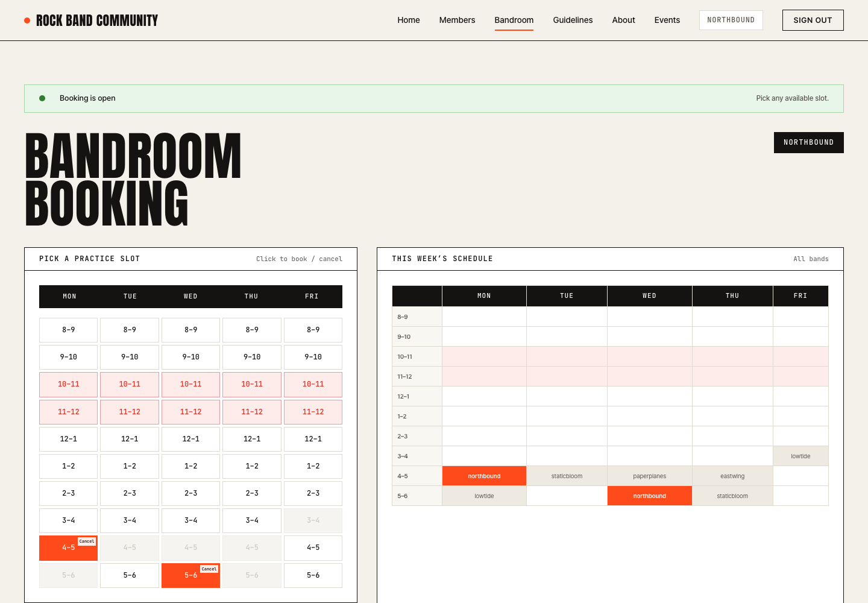This screenshot has height=603, width=868.
Task: Click lowtide in Friday 3-4 schedule cell
Action: click(x=800, y=456)
